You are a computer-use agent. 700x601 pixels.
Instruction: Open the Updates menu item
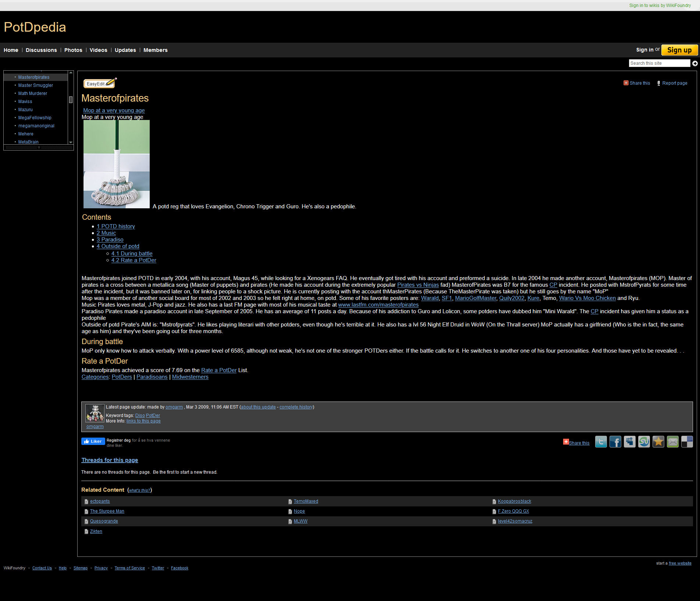[125, 50]
